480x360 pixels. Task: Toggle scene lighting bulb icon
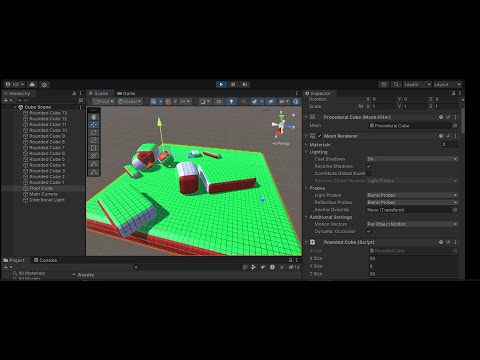(231, 101)
